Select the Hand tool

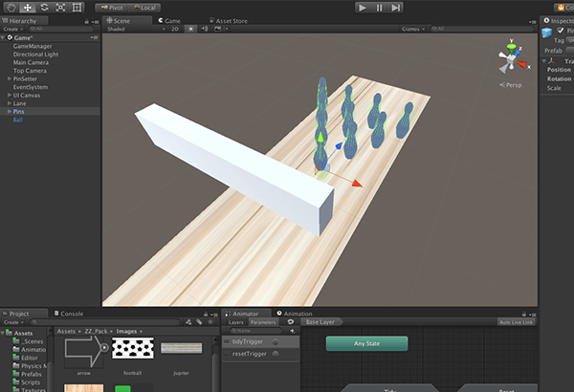click(11, 8)
